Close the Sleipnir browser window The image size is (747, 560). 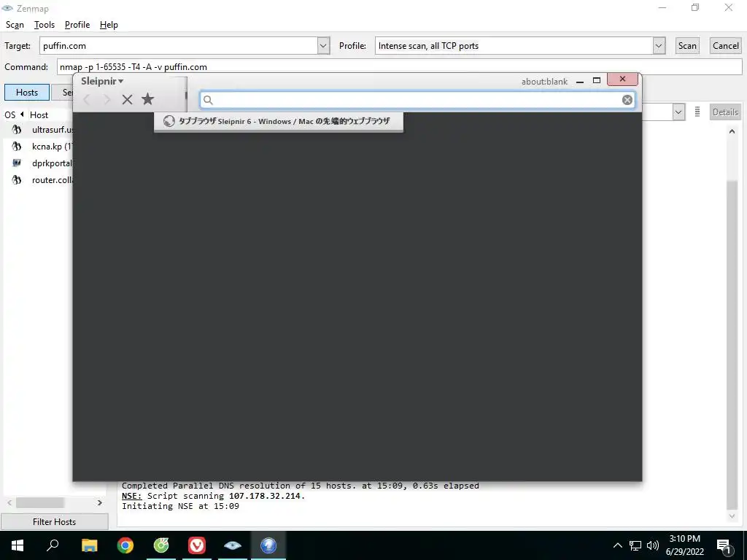(x=622, y=79)
